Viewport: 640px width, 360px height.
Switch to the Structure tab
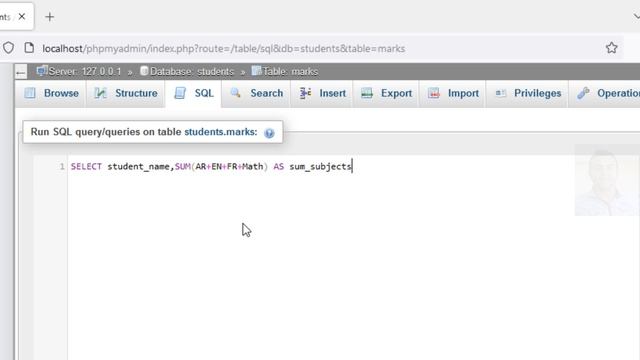(126, 93)
